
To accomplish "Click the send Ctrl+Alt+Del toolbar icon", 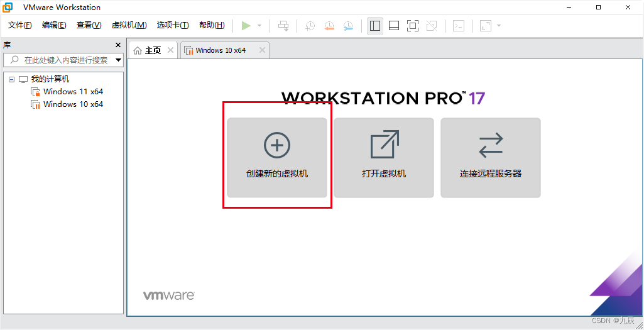I will pos(283,26).
